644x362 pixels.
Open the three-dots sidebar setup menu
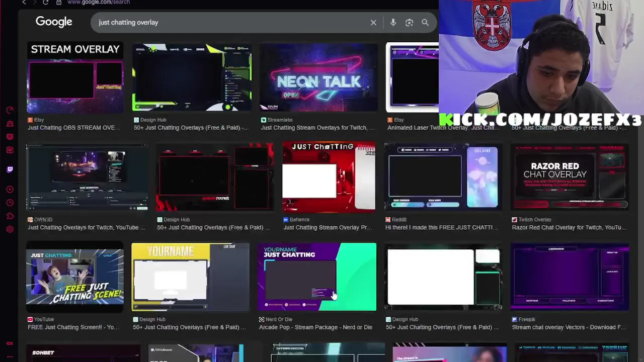tap(10, 356)
